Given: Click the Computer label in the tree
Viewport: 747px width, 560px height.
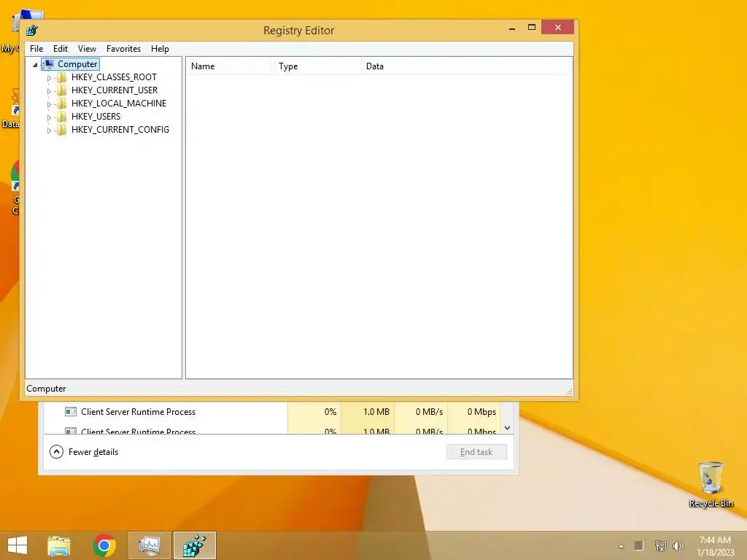Looking at the screenshot, I should pyautogui.click(x=77, y=64).
